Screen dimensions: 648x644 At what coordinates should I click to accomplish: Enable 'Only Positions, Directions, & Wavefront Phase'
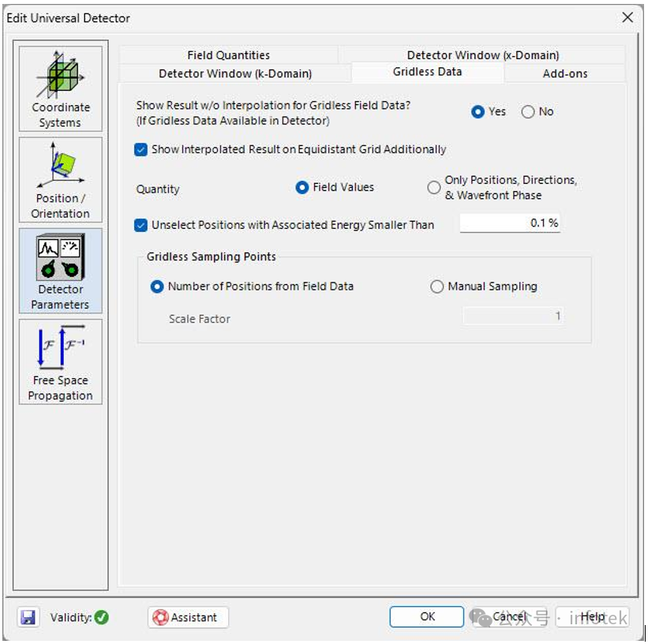pos(433,187)
